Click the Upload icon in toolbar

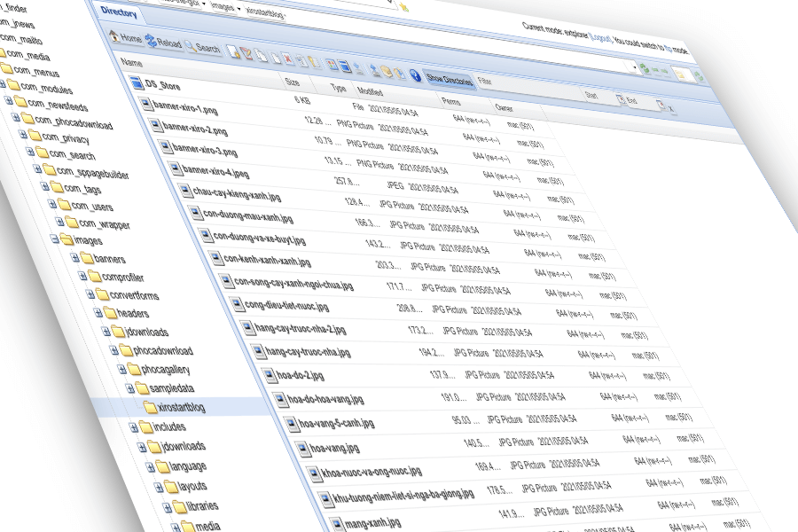click(374, 70)
